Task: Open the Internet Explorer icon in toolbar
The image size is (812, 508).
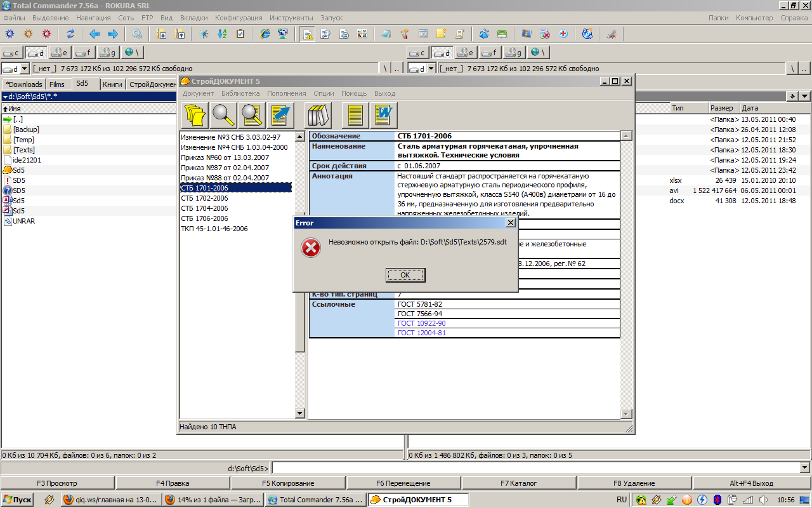Action: pyautogui.click(x=265, y=34)
